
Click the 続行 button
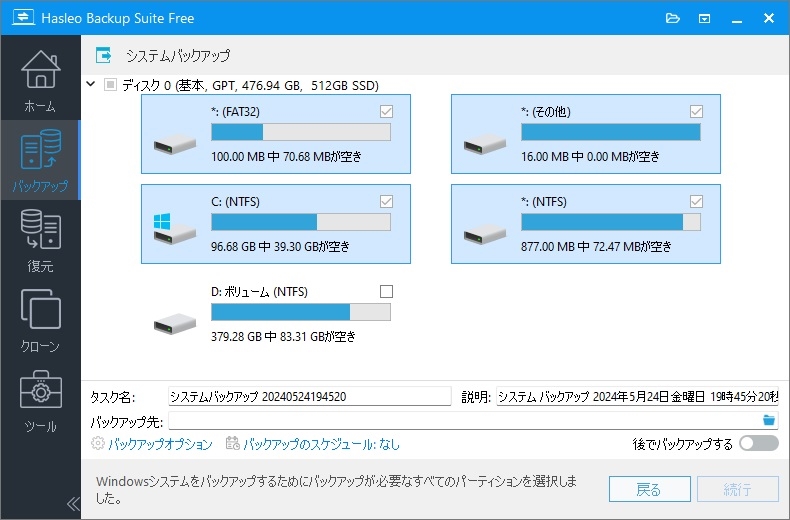click(738, 489)
